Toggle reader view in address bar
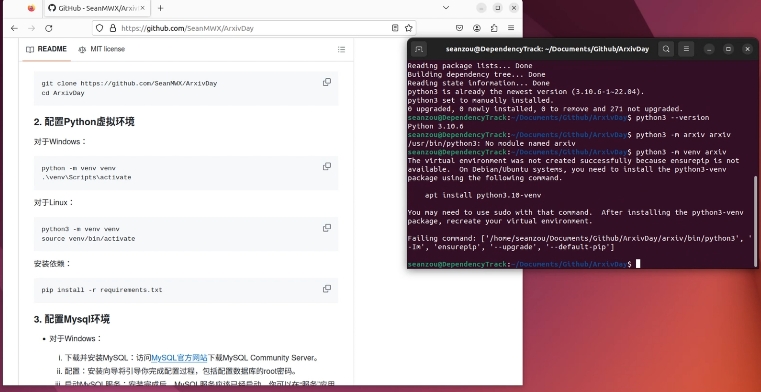 coord(395,28)
